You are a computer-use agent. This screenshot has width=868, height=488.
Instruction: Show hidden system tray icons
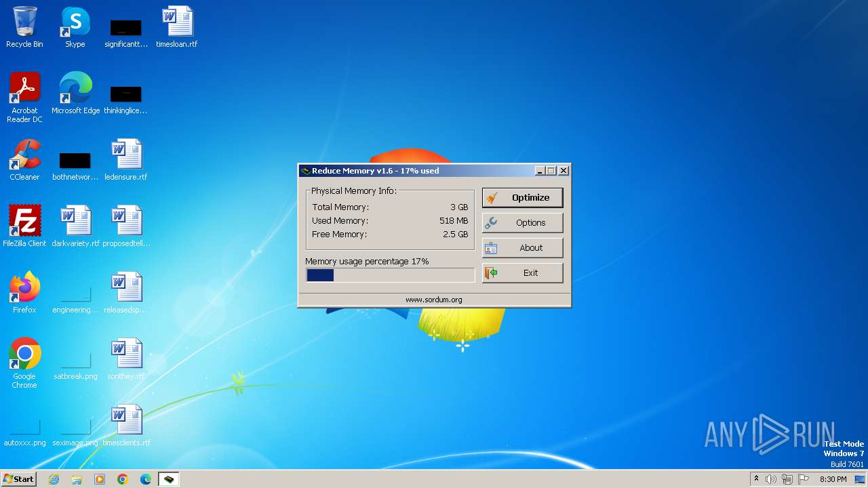[756, 479]
